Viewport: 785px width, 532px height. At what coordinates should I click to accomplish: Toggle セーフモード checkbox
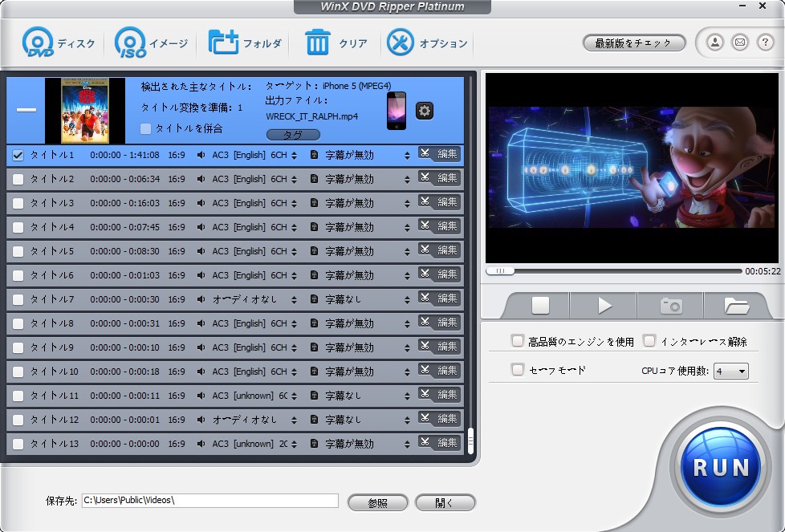(x=518, y=370)
